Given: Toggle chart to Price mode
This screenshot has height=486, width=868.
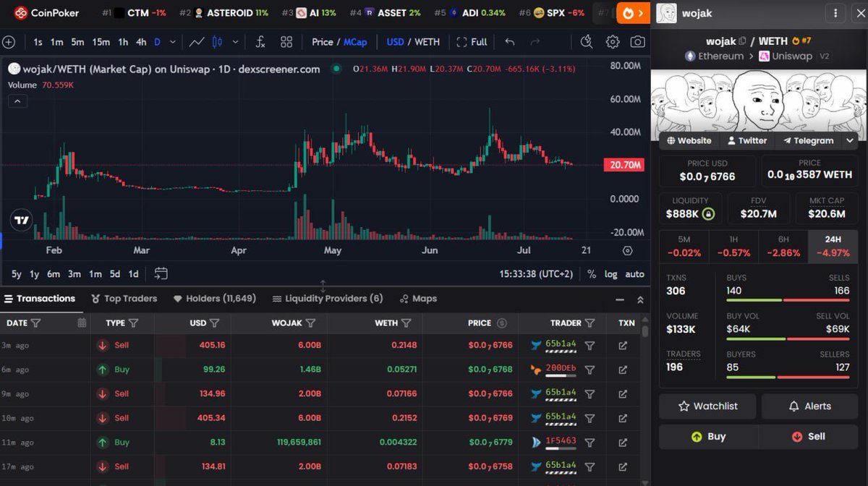Looking at the screenshot, I should (x=323, y=42).
